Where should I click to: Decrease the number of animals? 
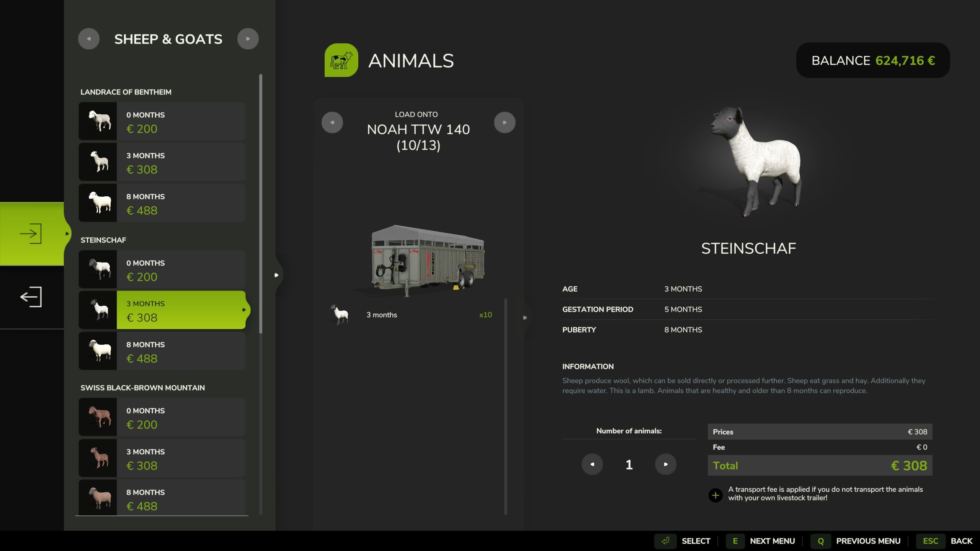pos(592,464)
